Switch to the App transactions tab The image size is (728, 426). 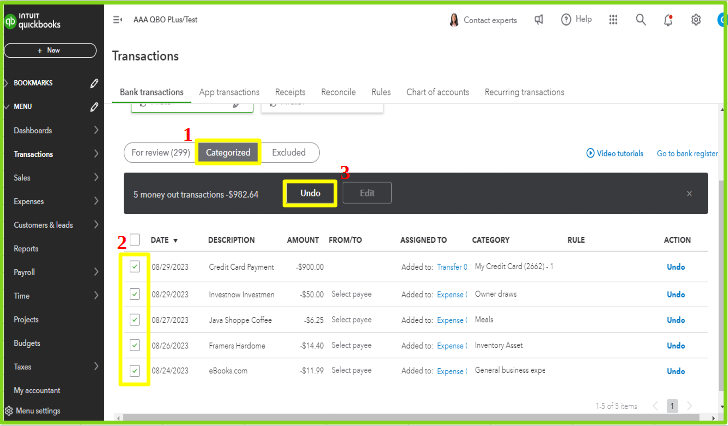coord(229,92)
